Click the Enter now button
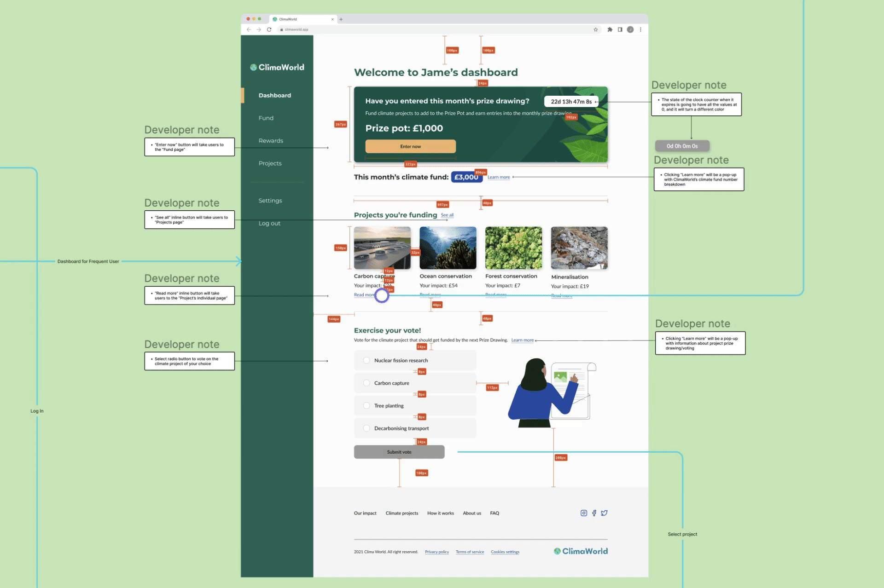Viewport: 884px width, 588px height. [x=410, y=146]
